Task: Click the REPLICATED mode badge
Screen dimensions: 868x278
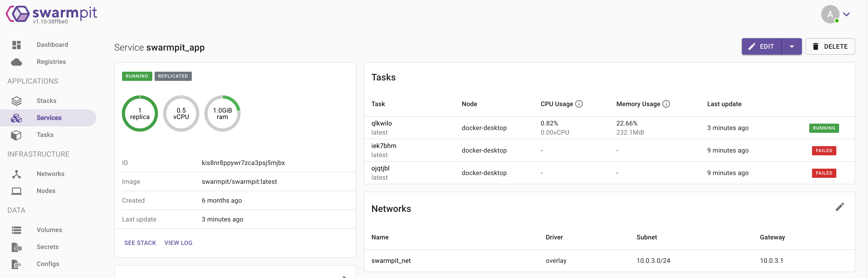Action: (x=173, y=76)
